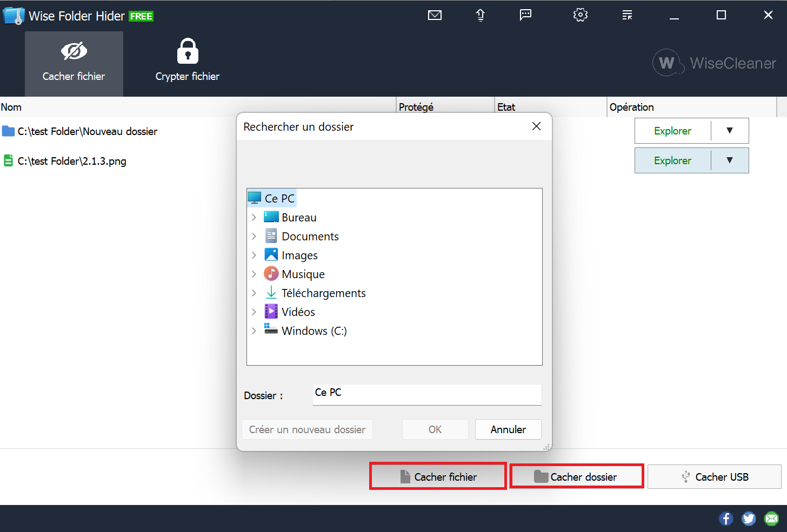Click the Cacher USB button
The image size is (787, 532).
[x=715, y=476]
